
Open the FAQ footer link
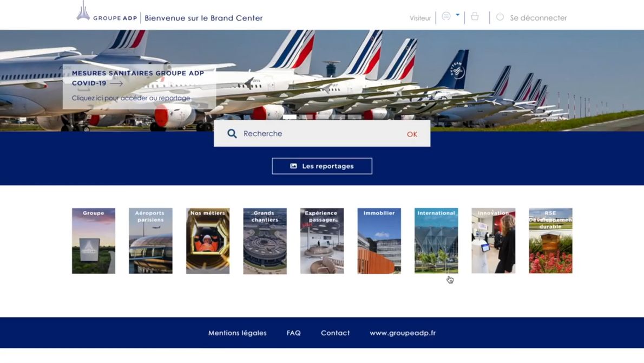coord(294,333)
